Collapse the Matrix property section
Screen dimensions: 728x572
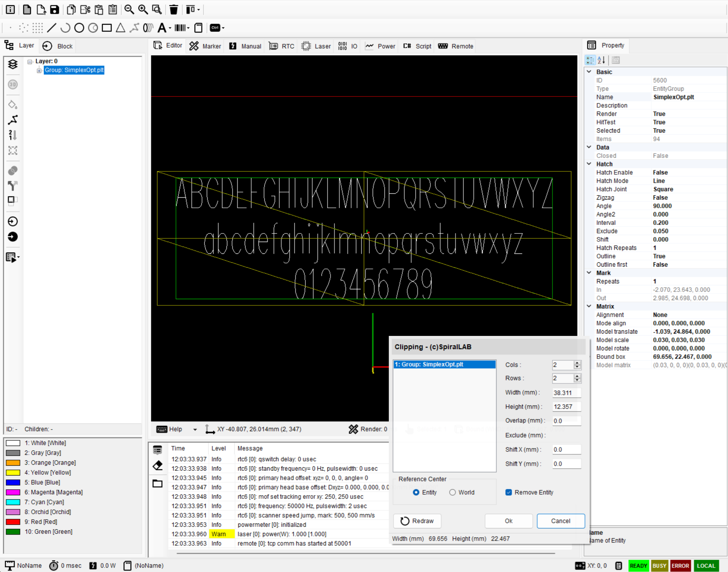[589, 306]
